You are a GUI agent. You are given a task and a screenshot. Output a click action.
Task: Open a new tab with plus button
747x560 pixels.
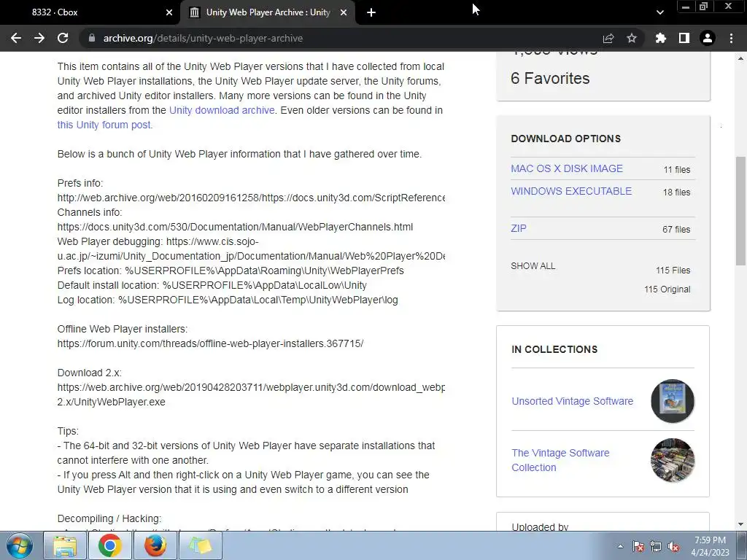[371, 12]
